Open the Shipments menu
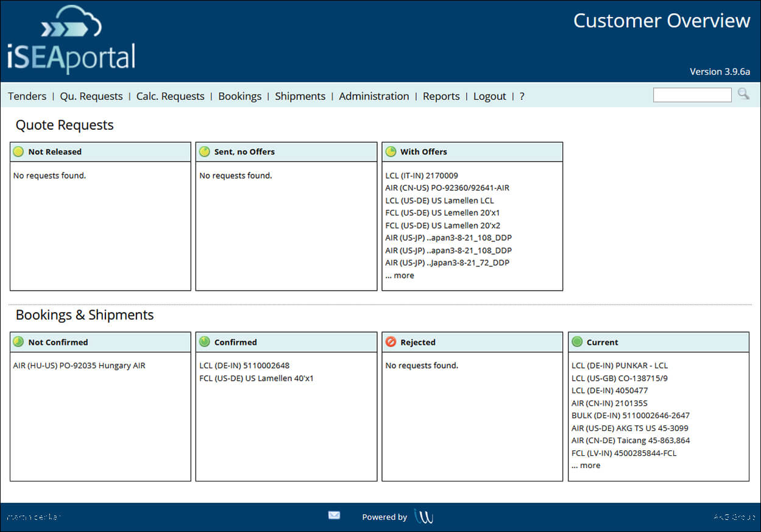 pyautogui.click(x=300, y=96)
